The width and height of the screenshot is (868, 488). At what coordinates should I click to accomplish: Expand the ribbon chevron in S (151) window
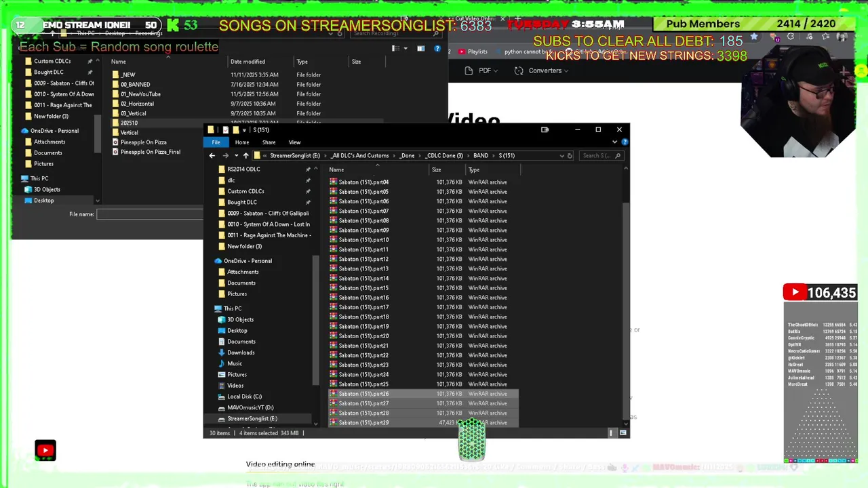[x=614, y=142]
